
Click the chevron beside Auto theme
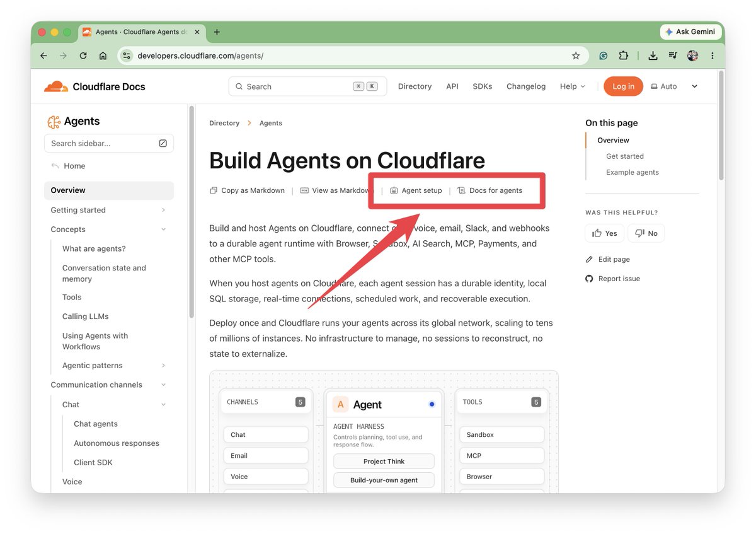coord(695,86)
